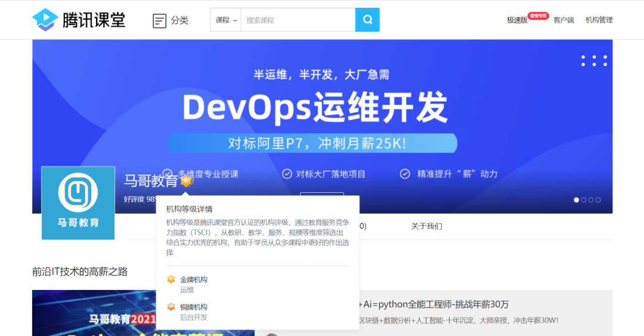Click the 客户端 link in header

point(563,20)
